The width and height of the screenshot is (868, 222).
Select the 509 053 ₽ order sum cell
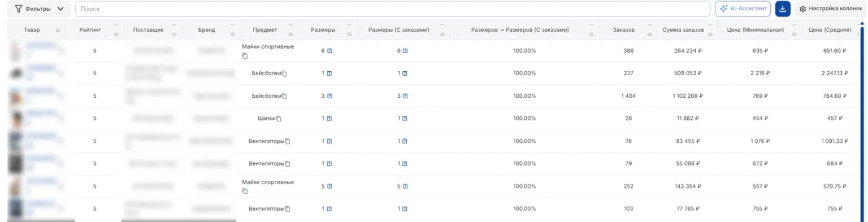688,73
